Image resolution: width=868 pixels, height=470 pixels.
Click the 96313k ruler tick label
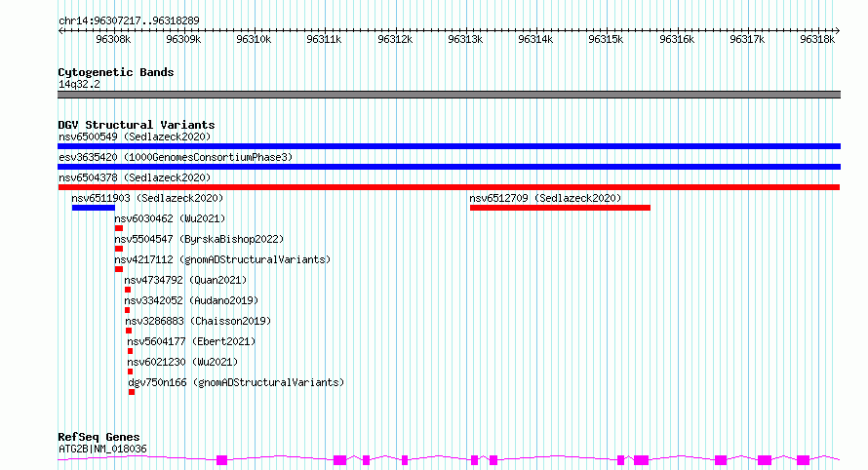pyautogui.click(x=465, y=39)
